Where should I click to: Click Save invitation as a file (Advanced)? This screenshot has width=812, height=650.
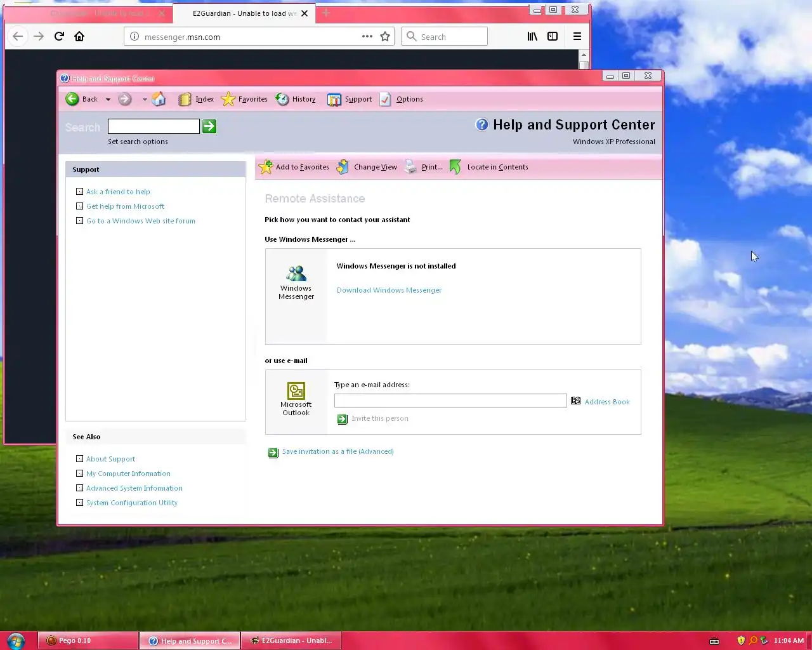pos(337,451)
